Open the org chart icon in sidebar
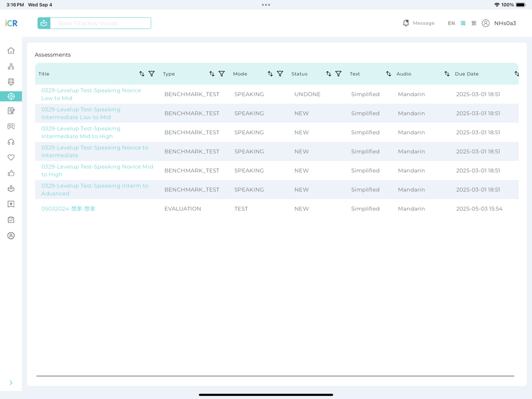 click(10, 66)
